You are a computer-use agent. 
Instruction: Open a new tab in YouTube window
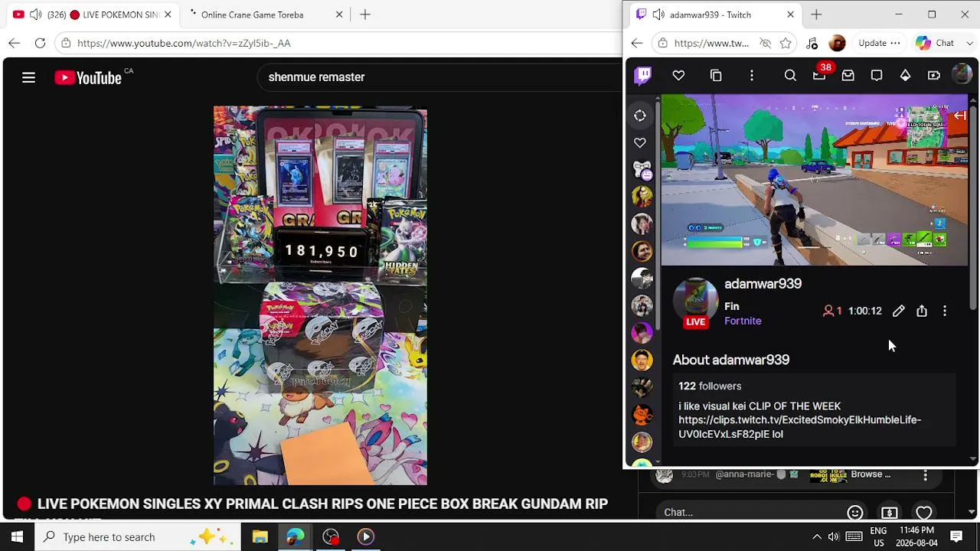pyautogui.click(x=365, y=15)
